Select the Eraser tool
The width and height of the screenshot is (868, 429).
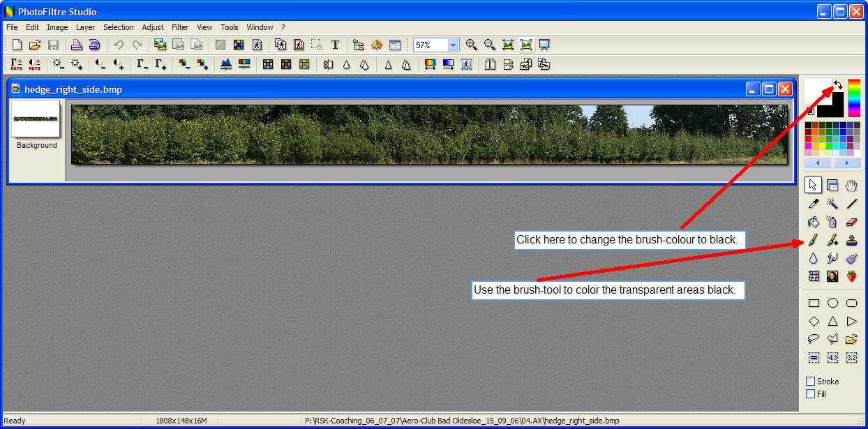click(851, 222)
